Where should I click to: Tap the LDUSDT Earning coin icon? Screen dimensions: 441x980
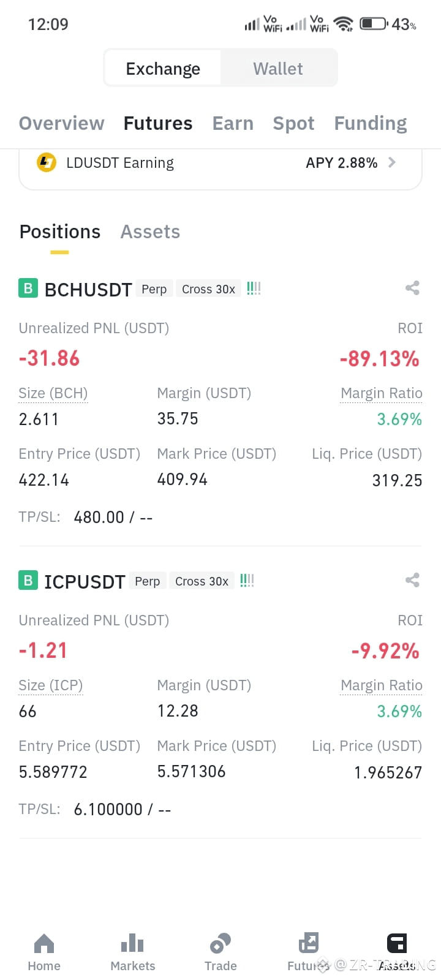click(x=47, y=162)
